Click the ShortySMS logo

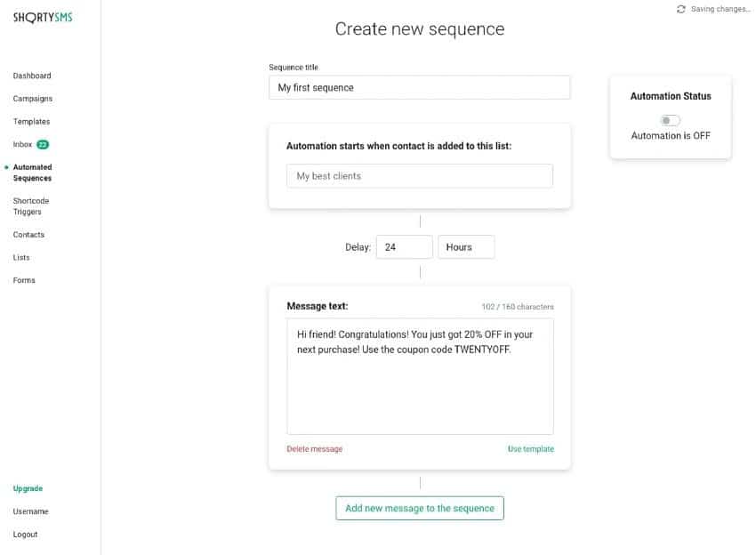click(43, 17)
